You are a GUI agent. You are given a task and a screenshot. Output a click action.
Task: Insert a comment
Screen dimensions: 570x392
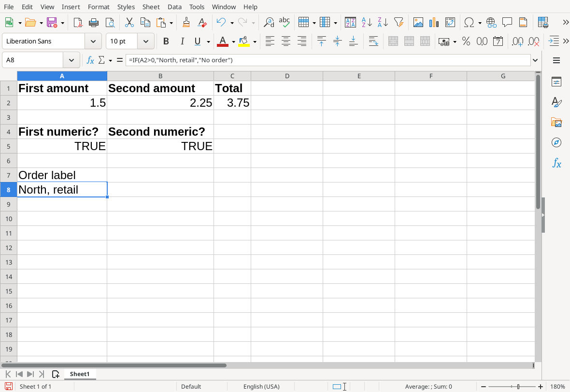click(507, 23)
